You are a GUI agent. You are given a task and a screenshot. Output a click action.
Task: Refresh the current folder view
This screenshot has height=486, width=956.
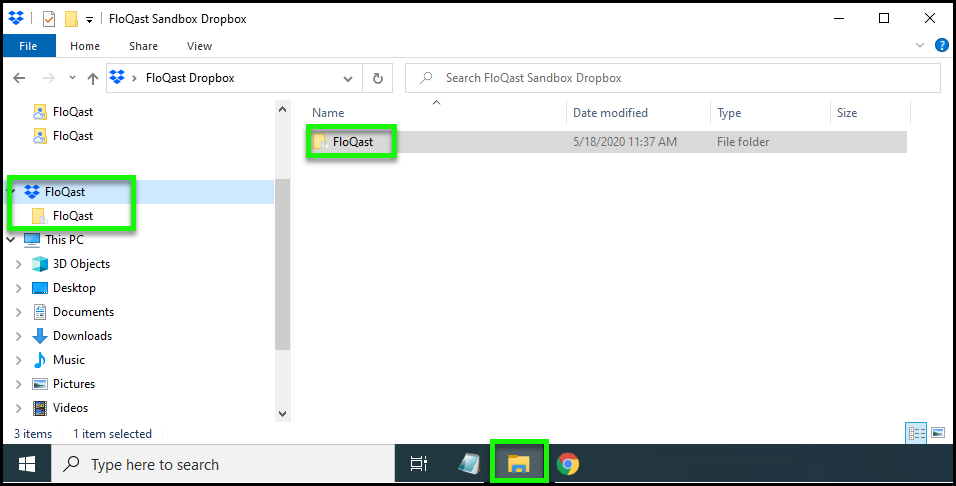(x=377, y=78)
